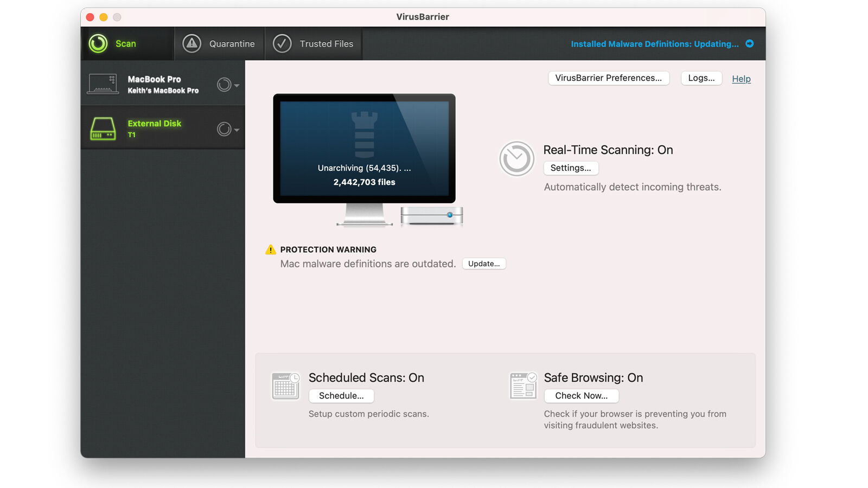Click the MacBook Pro laptop icon
The width and height of the screenshot is (868, 488).
[x=103, y=84]
